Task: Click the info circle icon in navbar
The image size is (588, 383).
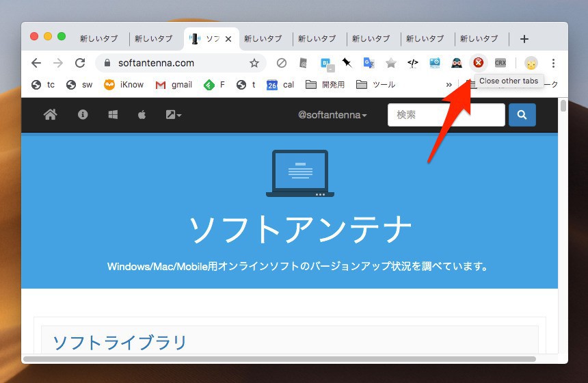Action: click(83, 114)
